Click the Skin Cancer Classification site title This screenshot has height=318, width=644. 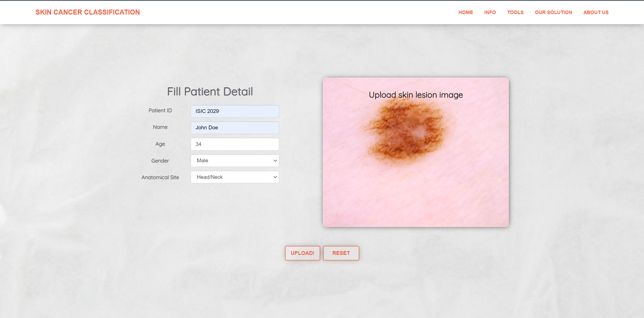(88, 12)
